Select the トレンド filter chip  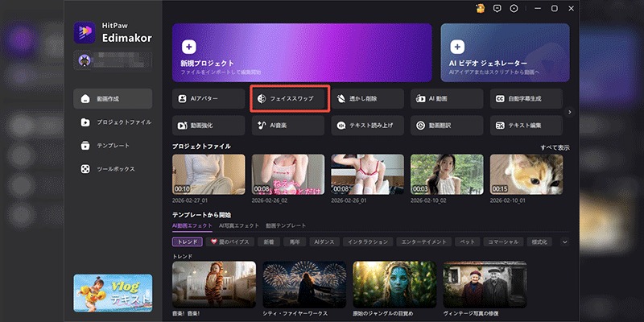pyautogui.click(x=188, y=242)
